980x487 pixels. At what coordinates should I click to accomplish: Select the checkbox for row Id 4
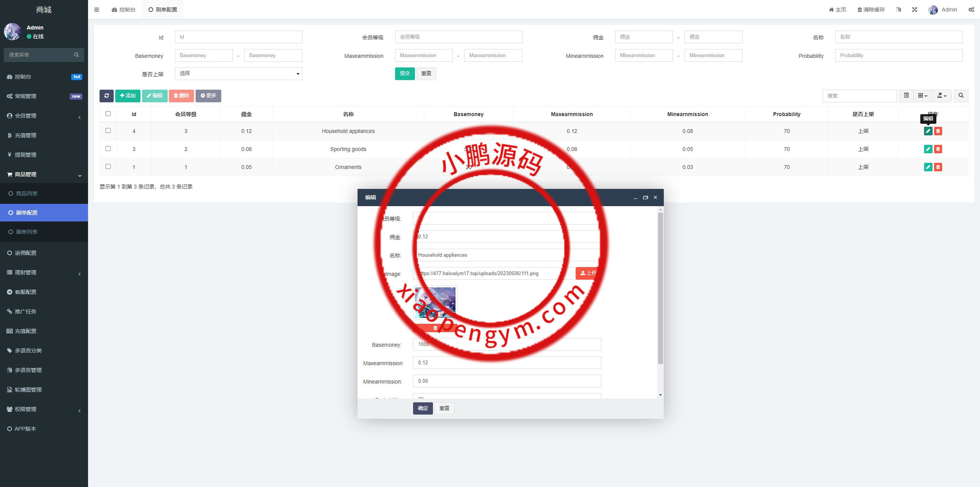tap(108, 131)
